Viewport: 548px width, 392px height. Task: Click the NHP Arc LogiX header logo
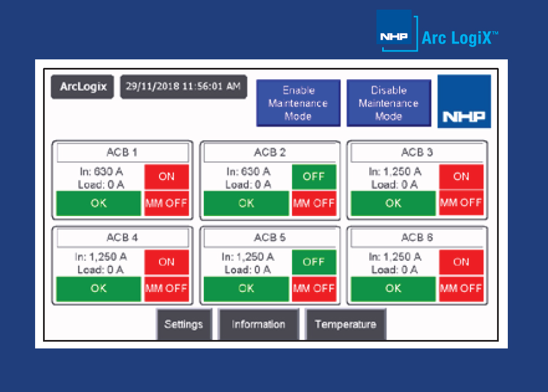[x=438, y=31]
